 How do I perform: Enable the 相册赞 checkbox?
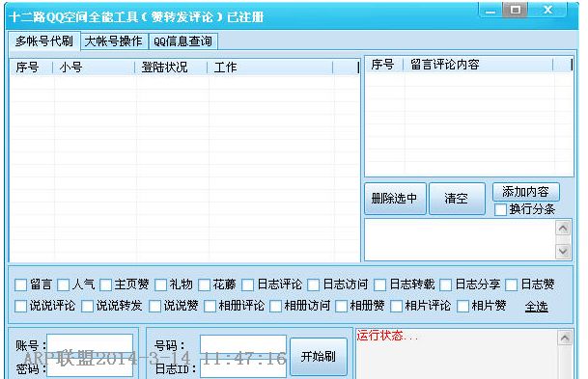click(341, 306)
